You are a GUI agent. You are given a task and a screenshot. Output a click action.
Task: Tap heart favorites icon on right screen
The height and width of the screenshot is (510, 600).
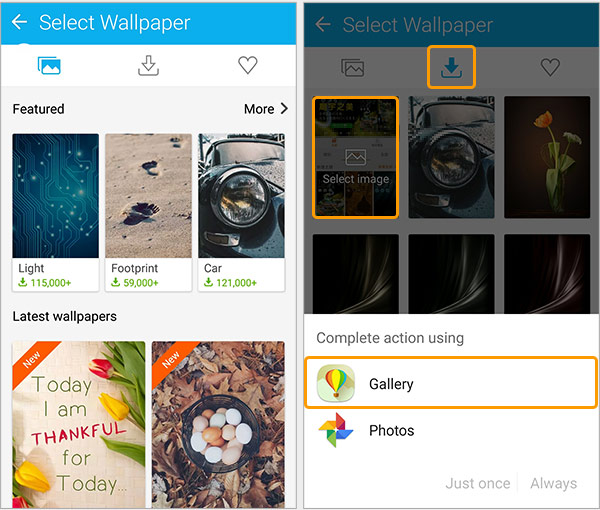click(549, 67)
